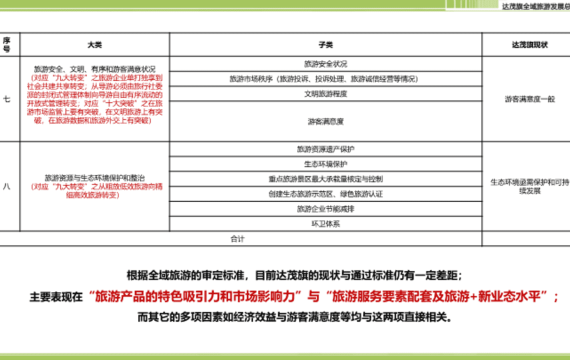This screenshot has width=570, height=360.
Task: Click the 合计 total row
Action: [241, 239]
